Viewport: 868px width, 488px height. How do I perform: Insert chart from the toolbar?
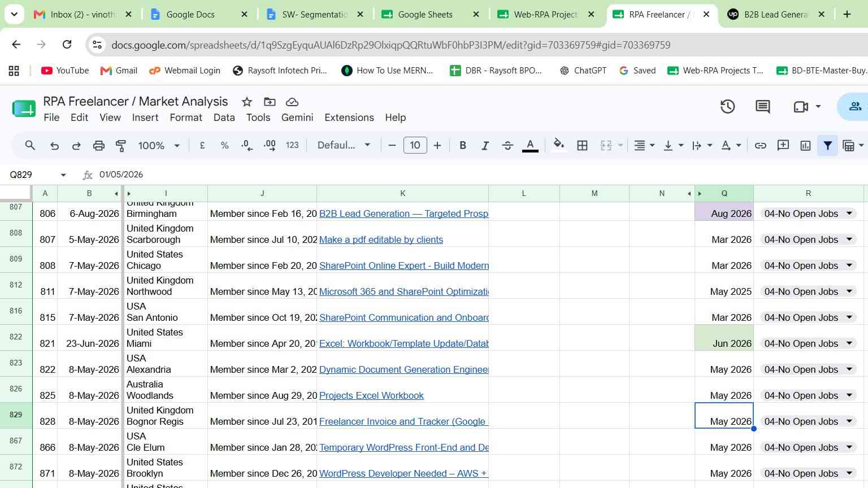[x=805, y=146]
